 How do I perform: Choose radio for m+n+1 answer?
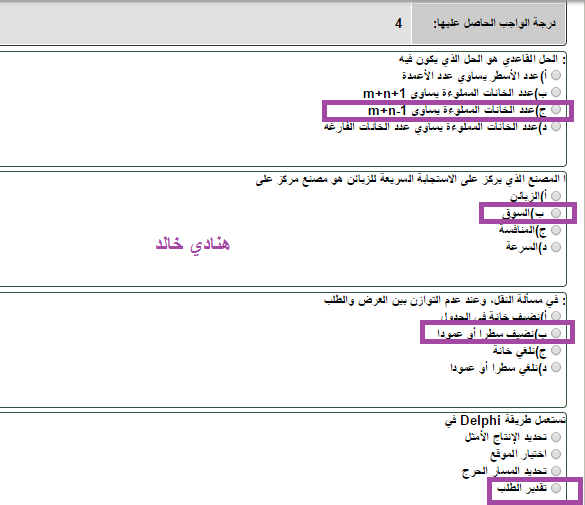tap(556, 92)
